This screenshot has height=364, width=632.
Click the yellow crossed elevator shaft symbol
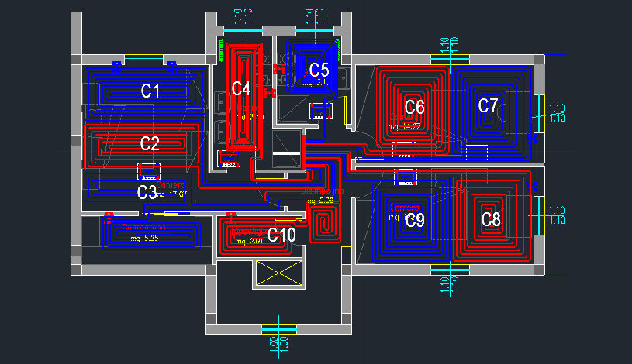pos(279,273)
